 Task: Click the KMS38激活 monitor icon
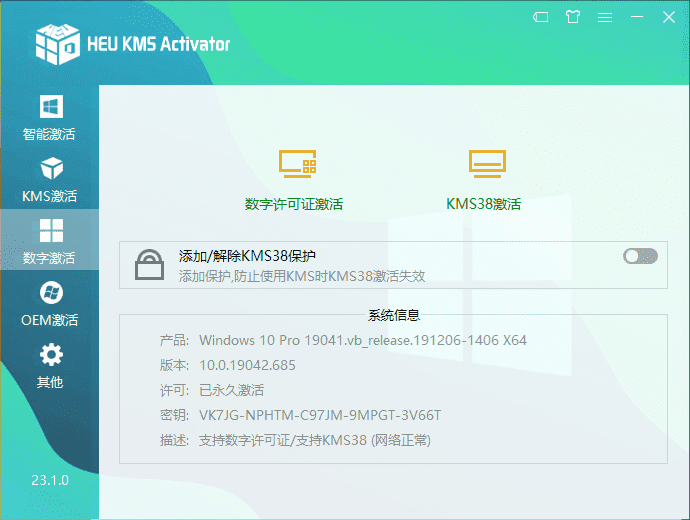click(x=487, y=164)
